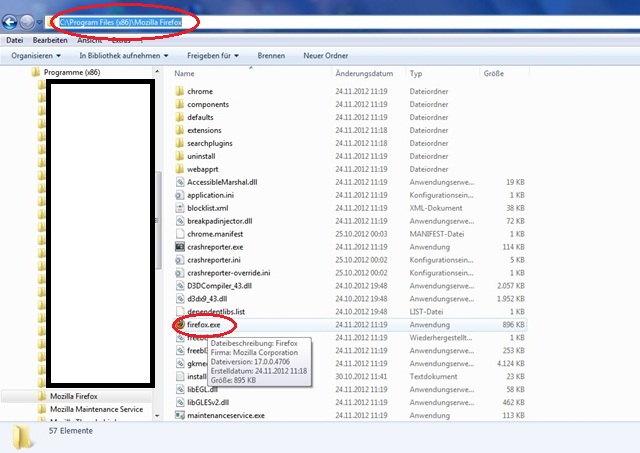Image resolution: width=640 pixels, height=453 pixels.
Task: Select the libGLESv2.dll file icon
Action: point(180,402)
